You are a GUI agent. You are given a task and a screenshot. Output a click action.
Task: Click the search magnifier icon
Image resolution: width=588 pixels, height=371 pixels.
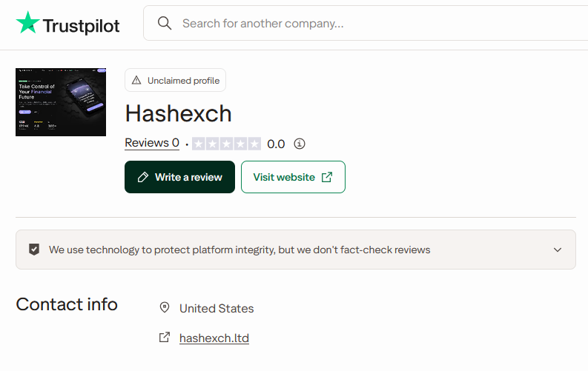click(x=165, y=23)
